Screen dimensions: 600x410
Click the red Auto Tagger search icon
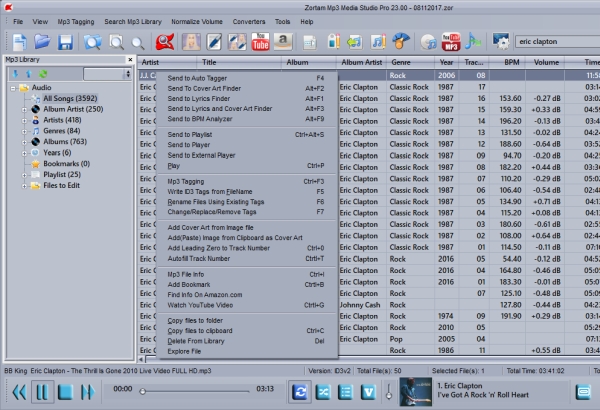pyautogui.click(x=165, y=41)
